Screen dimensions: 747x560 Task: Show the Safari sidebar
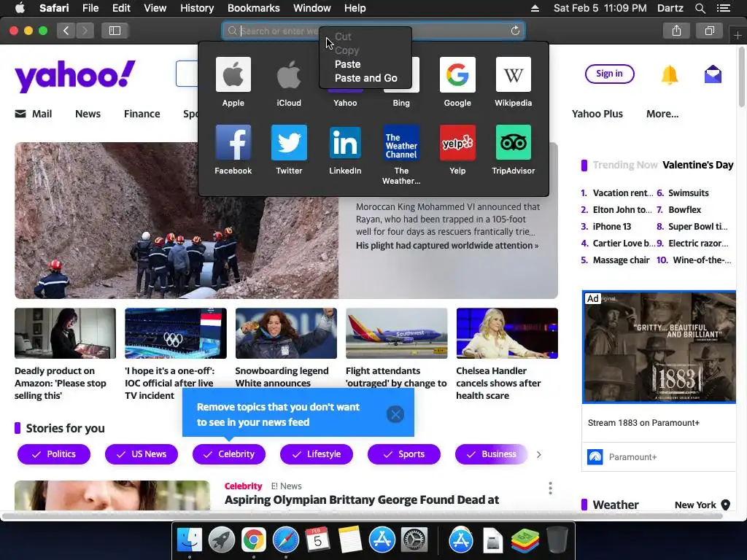coord(115,31)
